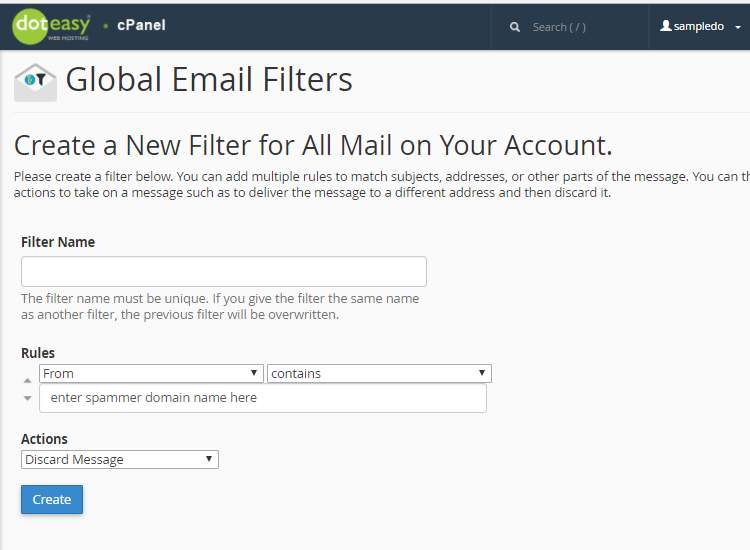The height and width of the screenshot is (550, 750).
Task: Click the spammer domain name input field
Action: [x=263, y=398]
